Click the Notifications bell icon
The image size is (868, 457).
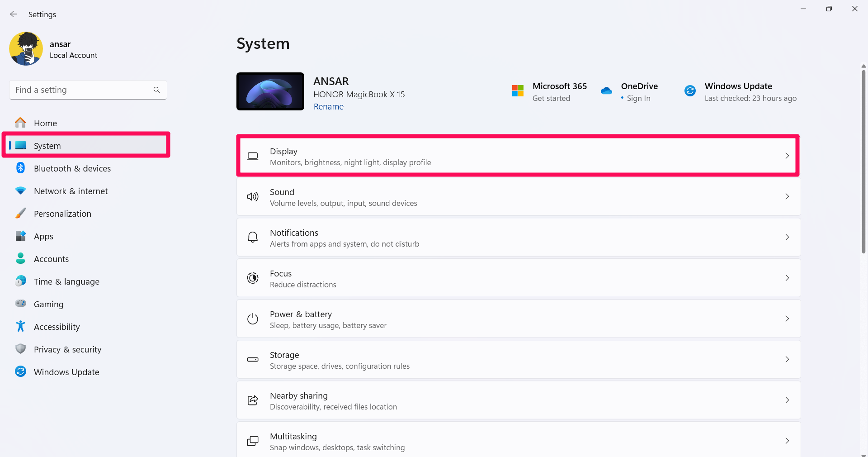pos(253,237)
